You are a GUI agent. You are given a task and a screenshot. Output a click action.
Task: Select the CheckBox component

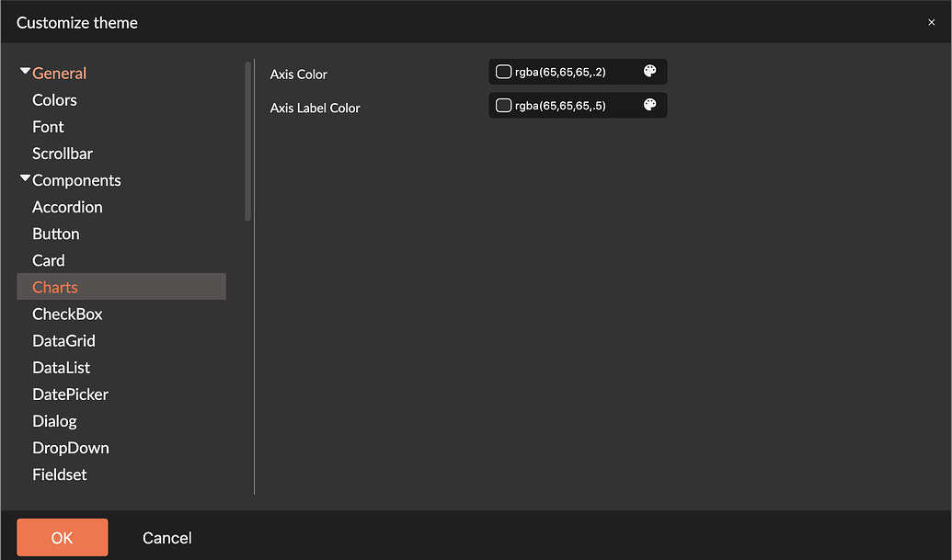(67, 313)
